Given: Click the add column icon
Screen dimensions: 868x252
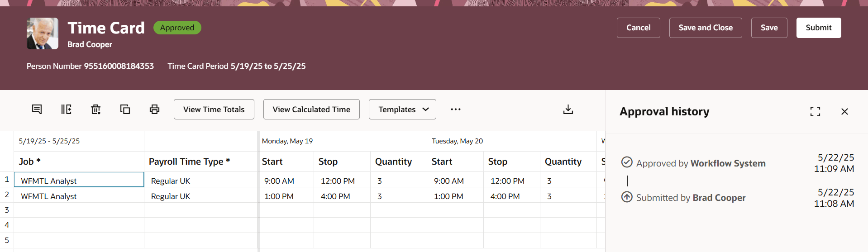Looking at the screenshot, I should click(x=66, y=109).
